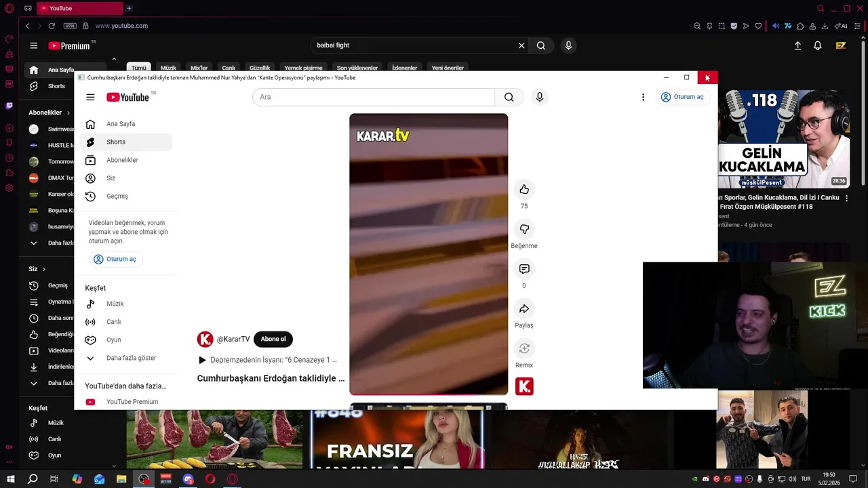Switch to the YouTube browser tab
This screenshot has width=868, height=488.
(80, 8)
